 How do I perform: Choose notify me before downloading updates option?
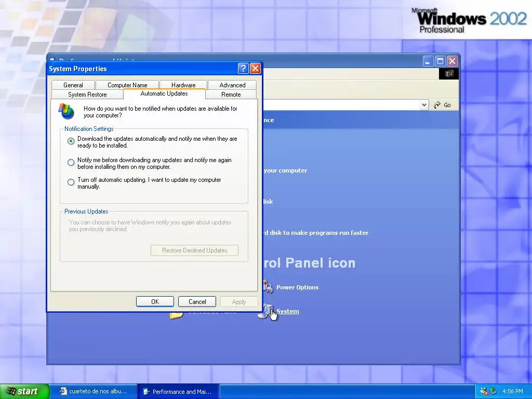[x=71, y=163]
